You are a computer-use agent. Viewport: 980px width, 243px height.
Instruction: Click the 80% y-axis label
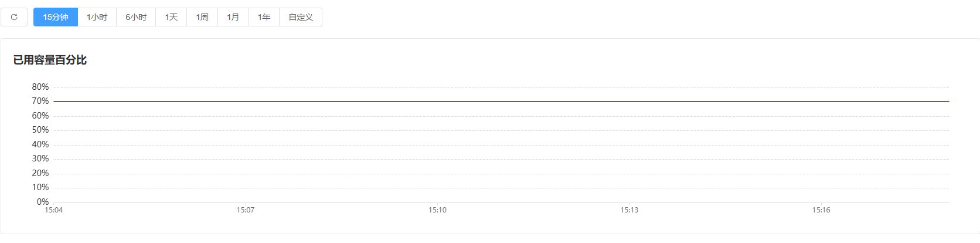click(x=40, y=87)
